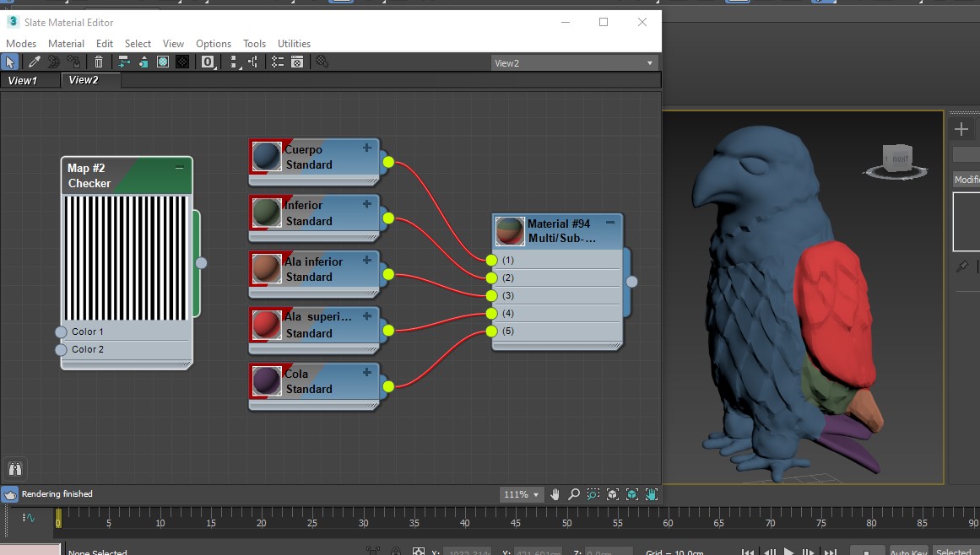Click the Select tool arrow icon

(9, 62)
